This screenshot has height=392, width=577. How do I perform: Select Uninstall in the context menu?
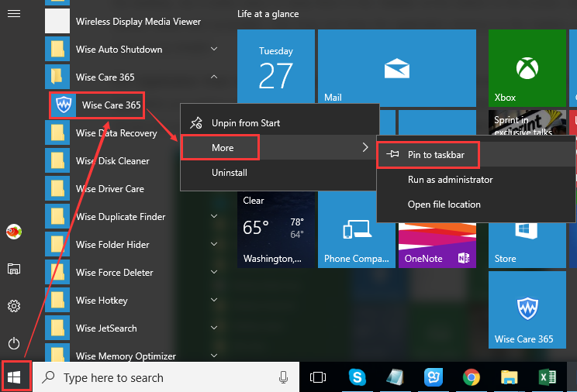coord(279,173)
